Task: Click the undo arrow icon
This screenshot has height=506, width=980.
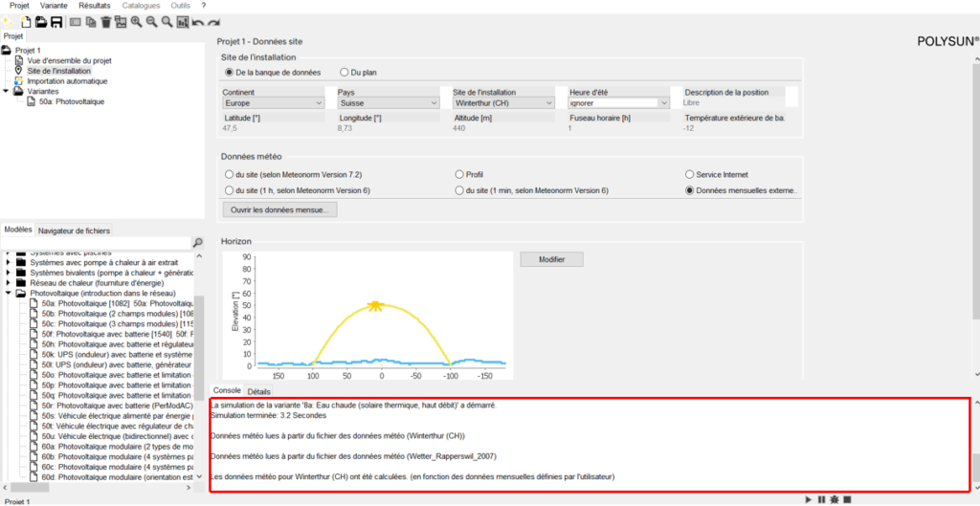Action: (x=198, y=21)
